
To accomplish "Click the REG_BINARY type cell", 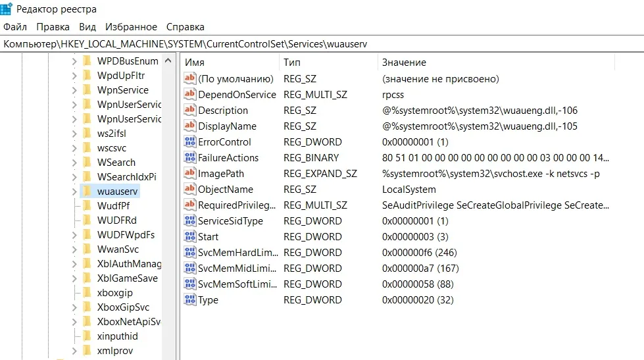I will click(311, 158).
